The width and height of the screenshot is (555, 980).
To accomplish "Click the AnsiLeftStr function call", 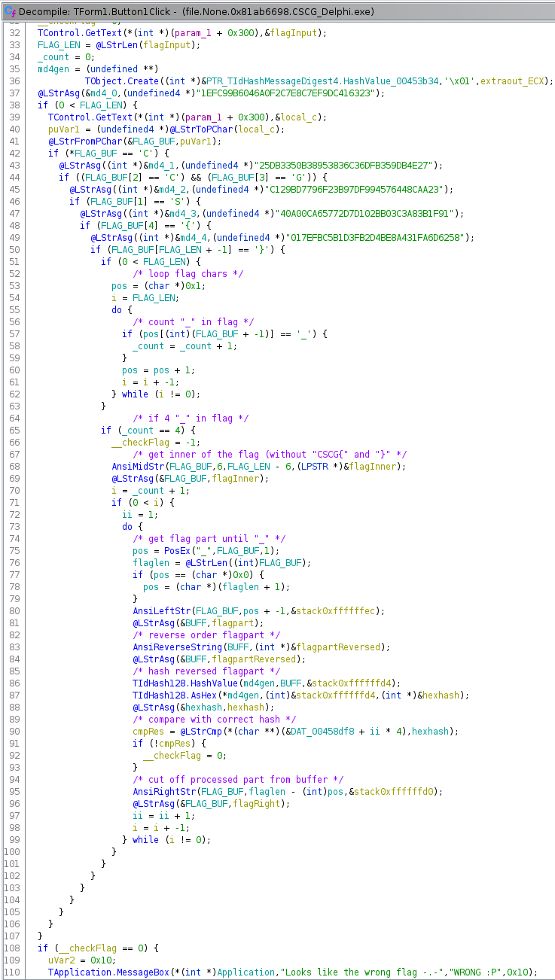I will click(161, 610).
